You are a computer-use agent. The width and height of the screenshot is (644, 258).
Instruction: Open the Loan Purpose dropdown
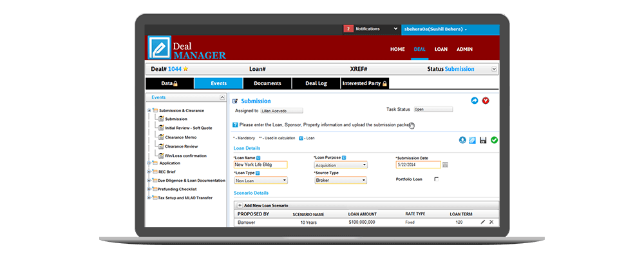341,165
